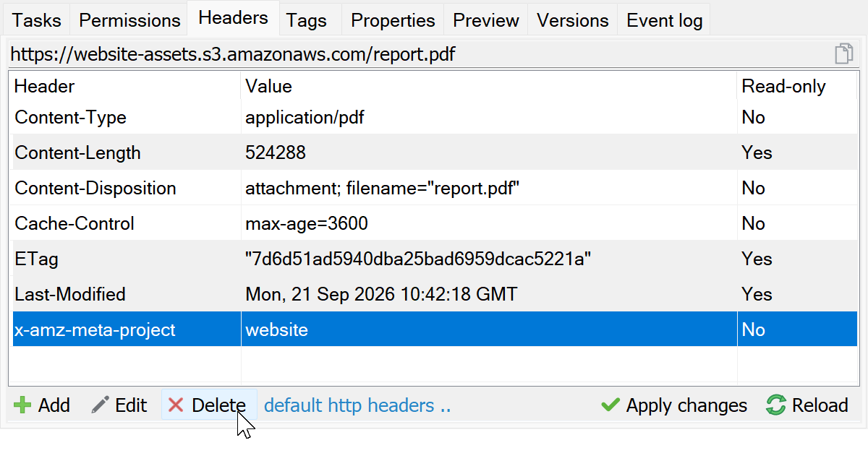868x461 pixels.
Task: Click the pencil Edit icon
Action: click(101, 405)
